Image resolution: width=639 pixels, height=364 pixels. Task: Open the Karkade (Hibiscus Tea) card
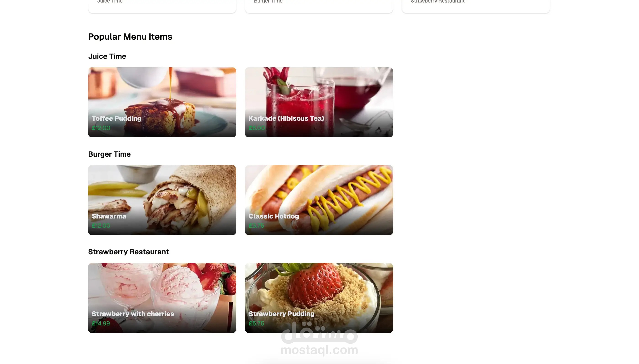click(x=319, y=102)
